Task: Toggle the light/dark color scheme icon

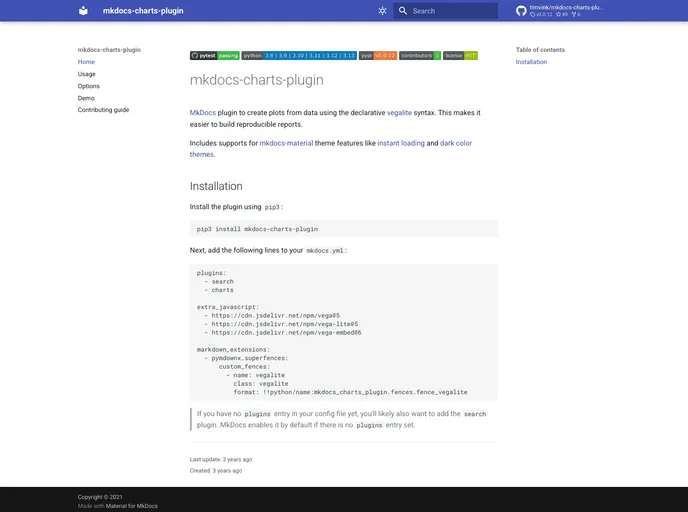Action: [382, 11]
